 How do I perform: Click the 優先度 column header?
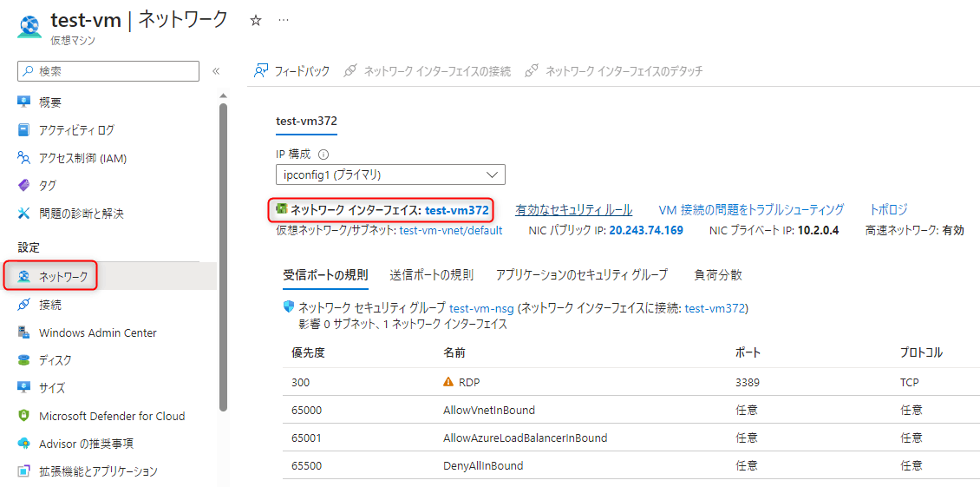tap(308, 352)
